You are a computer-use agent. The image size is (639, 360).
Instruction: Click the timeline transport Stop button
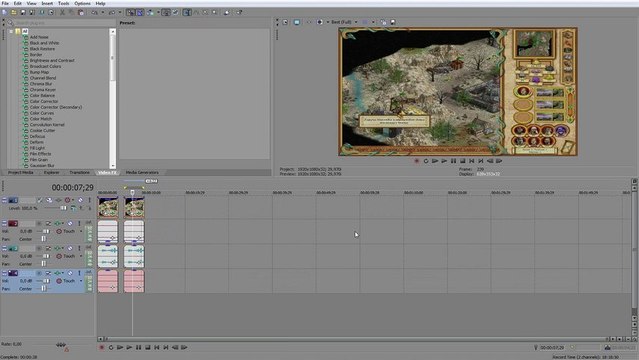148,347
